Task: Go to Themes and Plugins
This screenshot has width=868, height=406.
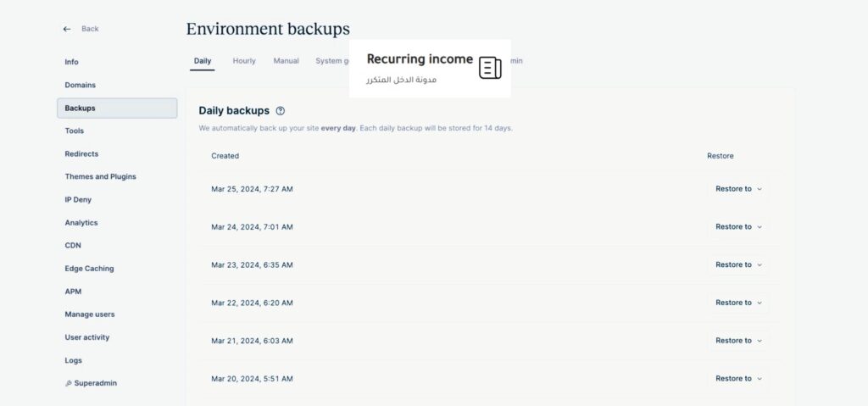Action: tap(100, 176)
